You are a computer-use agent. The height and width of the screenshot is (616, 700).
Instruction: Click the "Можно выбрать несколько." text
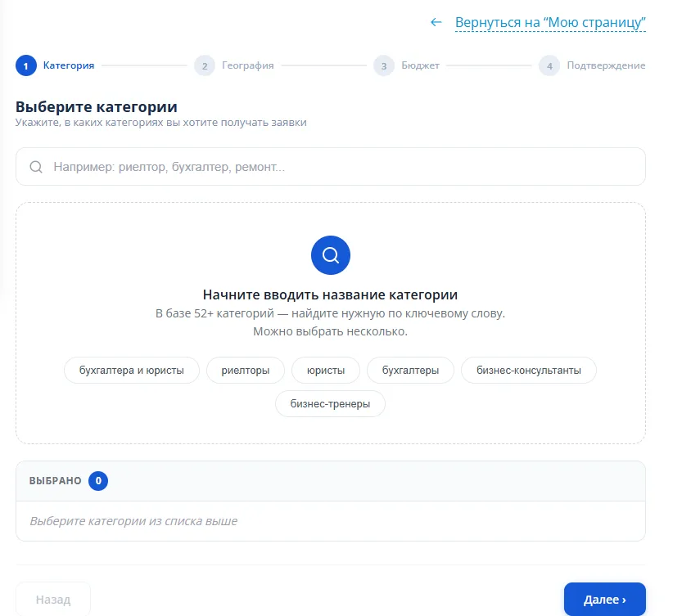pyautogui.click(x=331, y=331)
